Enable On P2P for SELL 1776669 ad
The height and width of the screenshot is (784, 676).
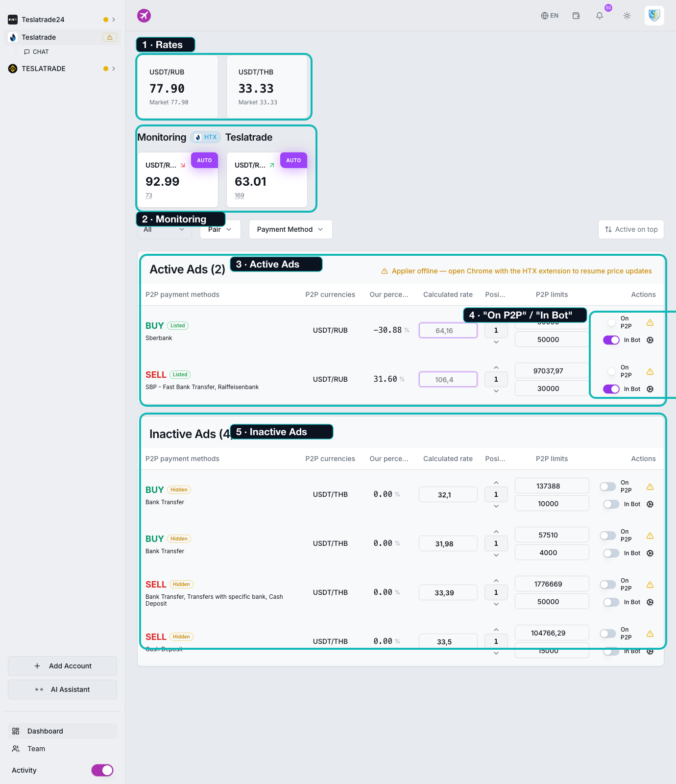point(608,585)
